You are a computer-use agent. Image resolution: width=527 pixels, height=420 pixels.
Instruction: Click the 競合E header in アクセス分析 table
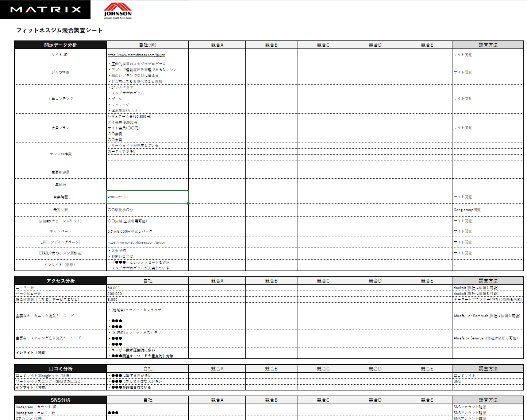(x=427, y=281)
